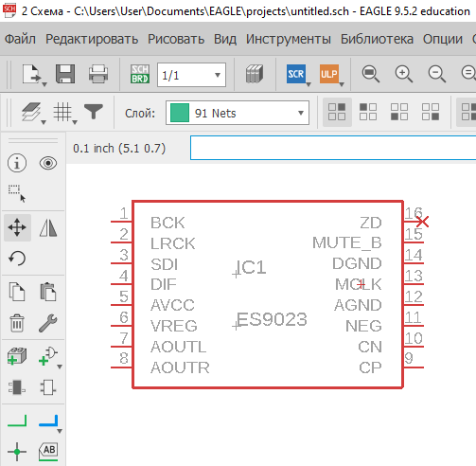Open the 91 Nets layer dropdown

coord(238,113)
